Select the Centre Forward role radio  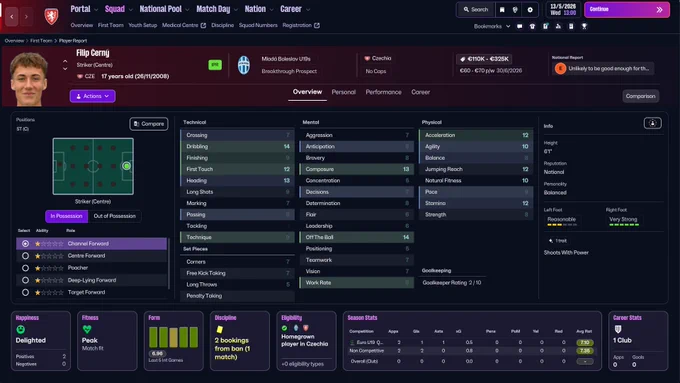[x=25, y=256]
